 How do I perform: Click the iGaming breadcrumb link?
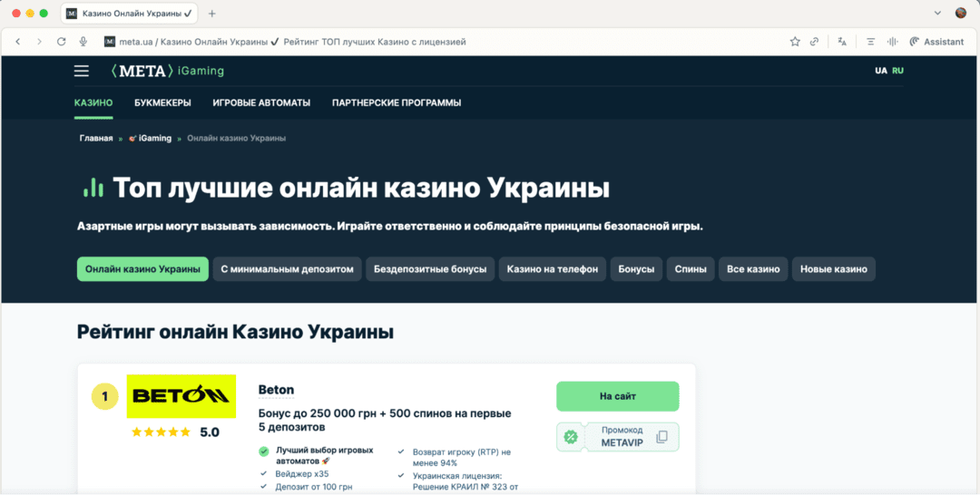pyautogui.click(x=150, y=139)
